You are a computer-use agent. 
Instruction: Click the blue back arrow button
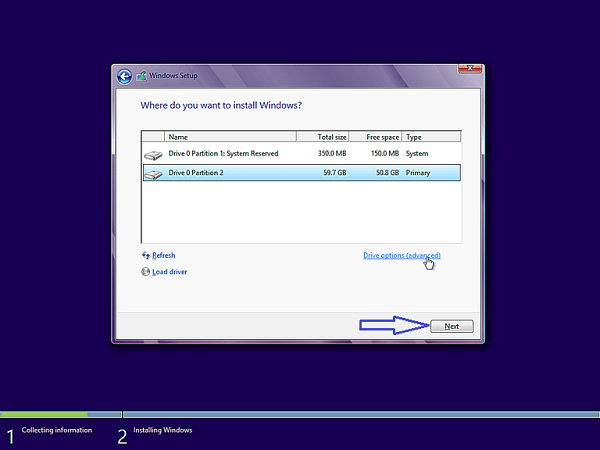(124, 77)
